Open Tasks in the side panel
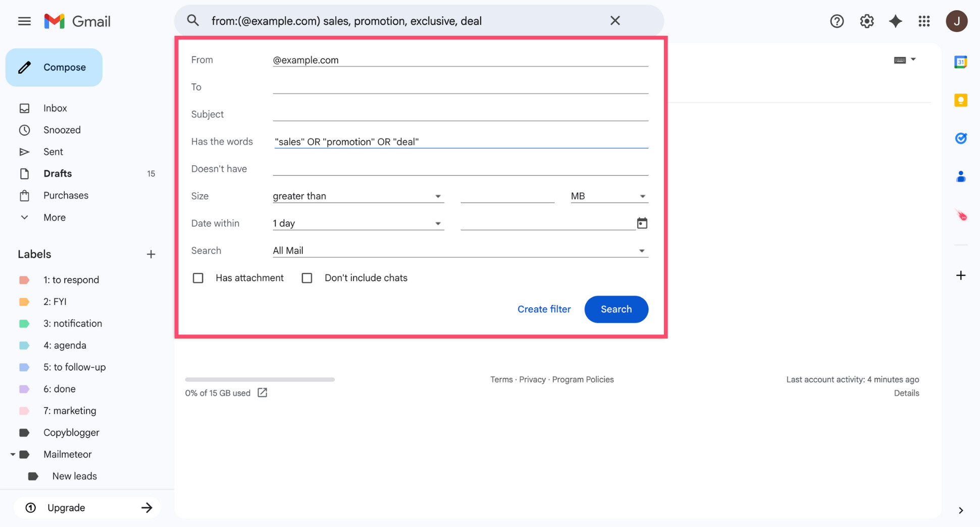This screenshot has height=527, width=980. [961, 138]
